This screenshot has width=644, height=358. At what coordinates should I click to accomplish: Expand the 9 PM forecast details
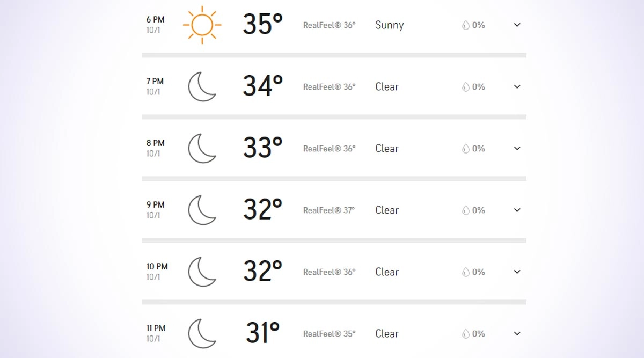pos(517,210)
